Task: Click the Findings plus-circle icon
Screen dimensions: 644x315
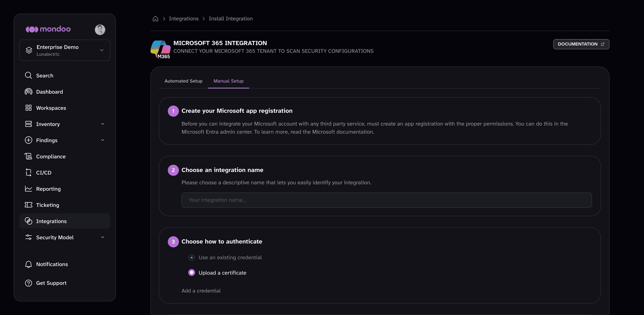Action: (29, 140)
